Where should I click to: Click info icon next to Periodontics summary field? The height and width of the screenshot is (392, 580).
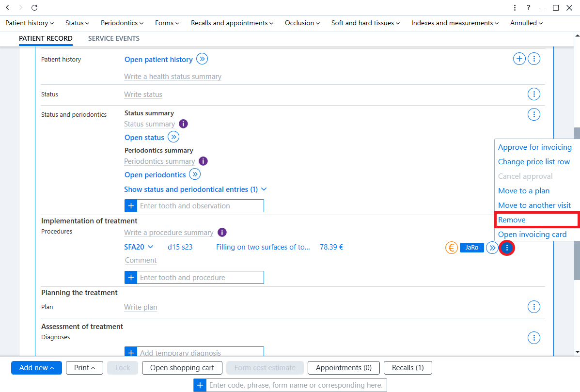[x=203, y=161]
